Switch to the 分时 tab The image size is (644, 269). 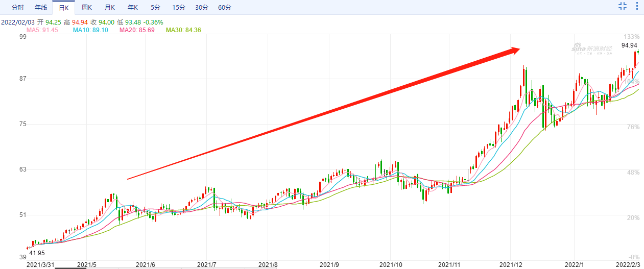coord(17,8)
